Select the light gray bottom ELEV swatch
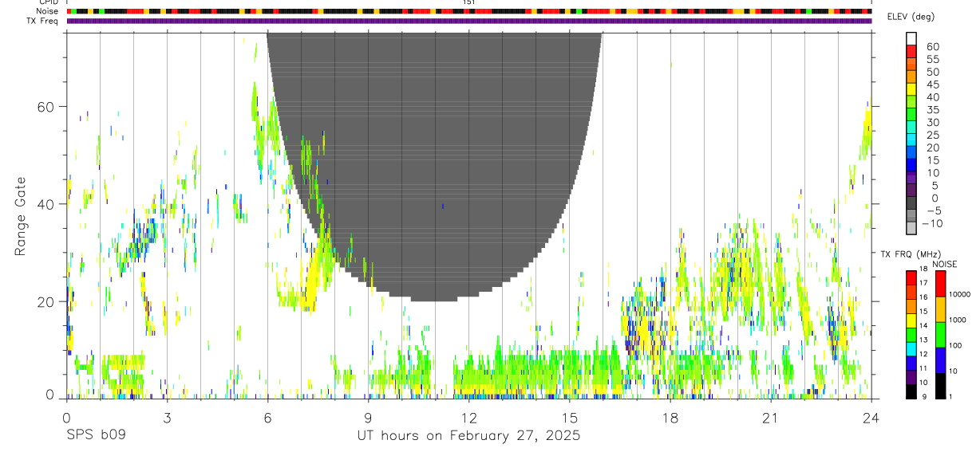 coord(911,228)
